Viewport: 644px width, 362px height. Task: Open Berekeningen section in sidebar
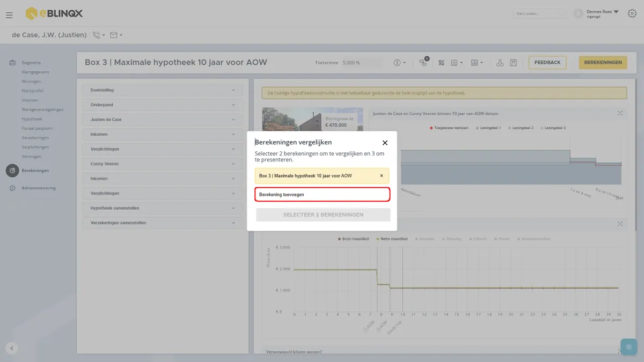tap(35, 171)
